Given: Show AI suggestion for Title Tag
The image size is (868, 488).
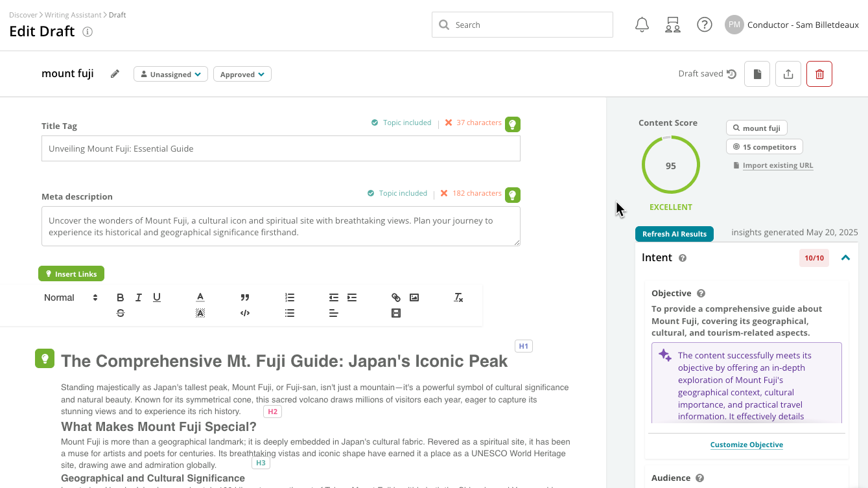Looking at the screenshot, I should 513,124.
